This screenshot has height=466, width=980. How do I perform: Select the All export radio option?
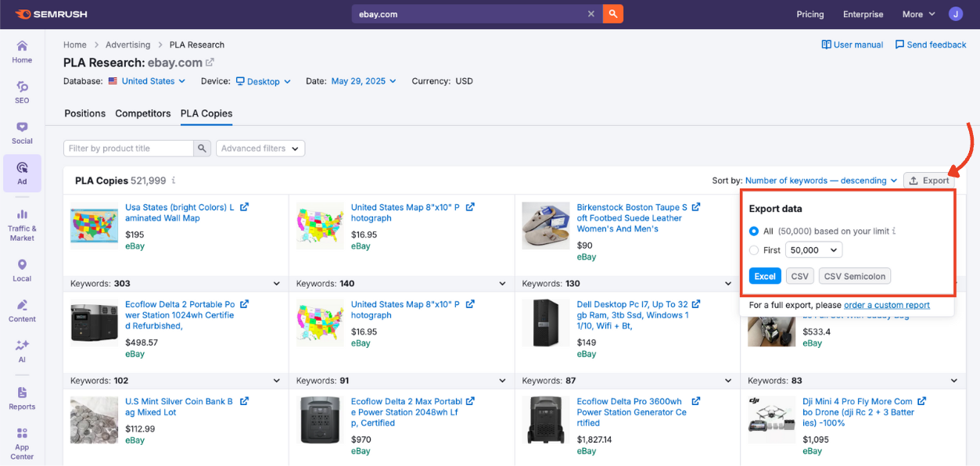(754, 231)
